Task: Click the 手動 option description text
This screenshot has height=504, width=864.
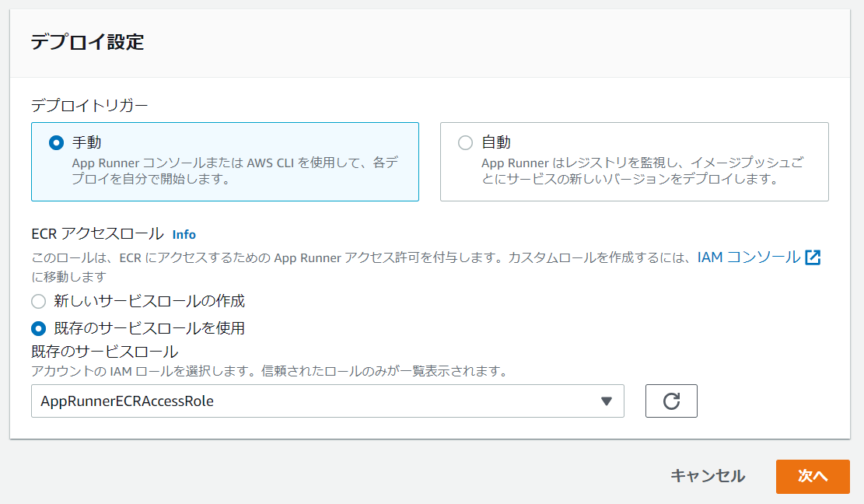Action: coord(236,171)
